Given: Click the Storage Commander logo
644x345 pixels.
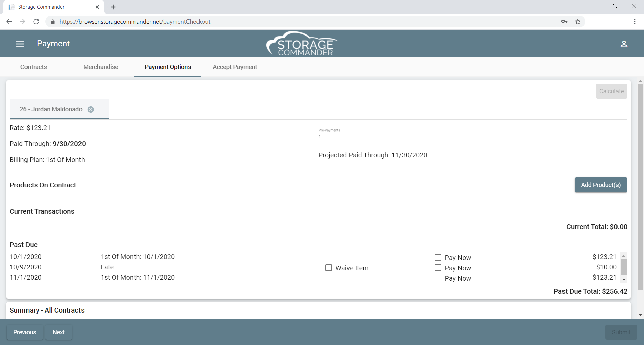Looking at the screenshot, I should point(301,43).
